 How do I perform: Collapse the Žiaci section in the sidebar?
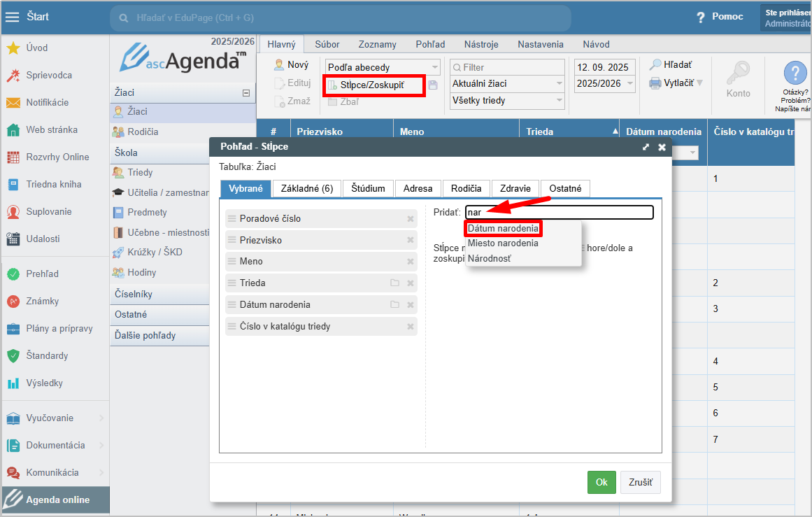click(245, 93)
